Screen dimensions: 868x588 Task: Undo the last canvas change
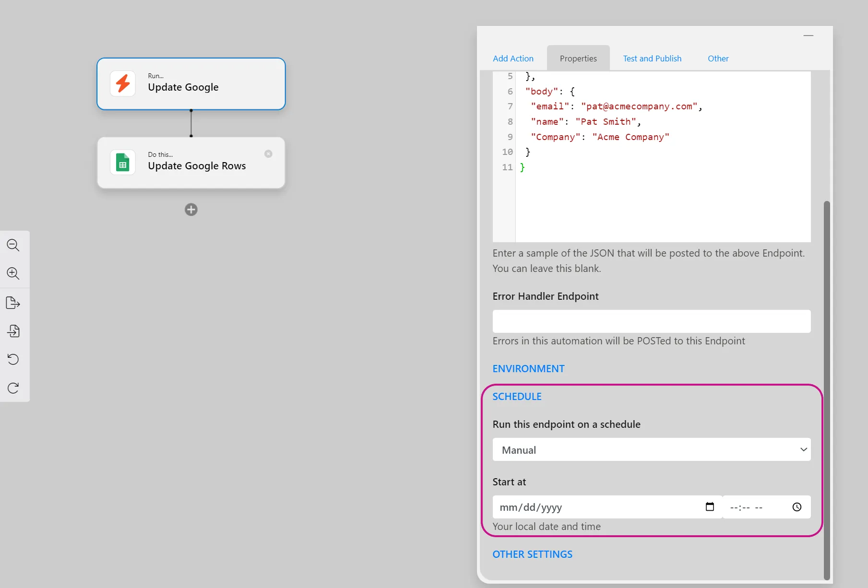(x=13, y=359)
